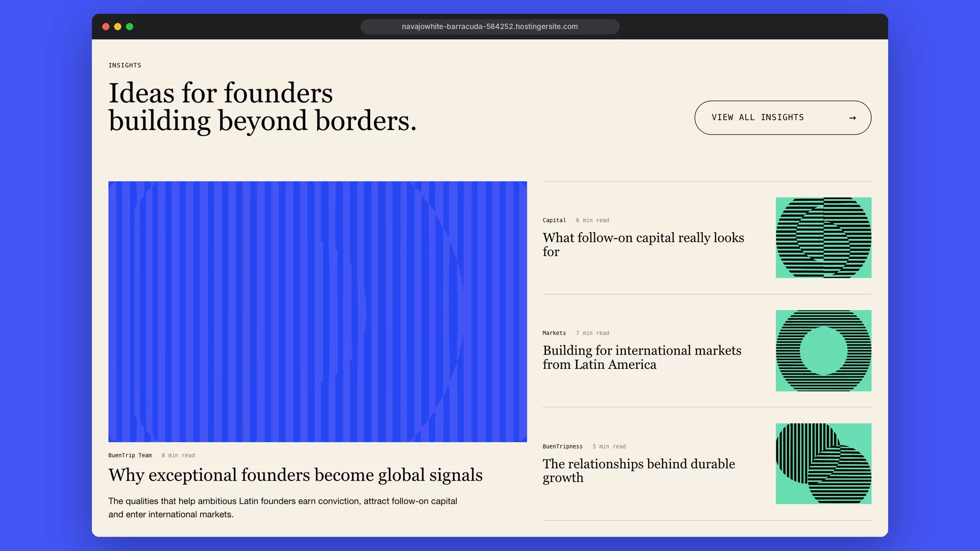Open 'What follow-on capital really looks for' article
Viewport: 980px width, 551px height.
643,245
